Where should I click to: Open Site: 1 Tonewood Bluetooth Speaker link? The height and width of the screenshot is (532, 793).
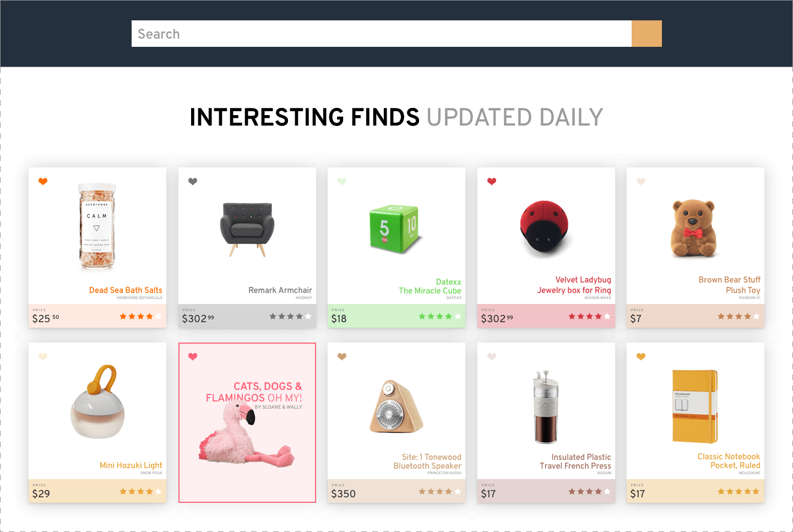[x=427, y=462]
